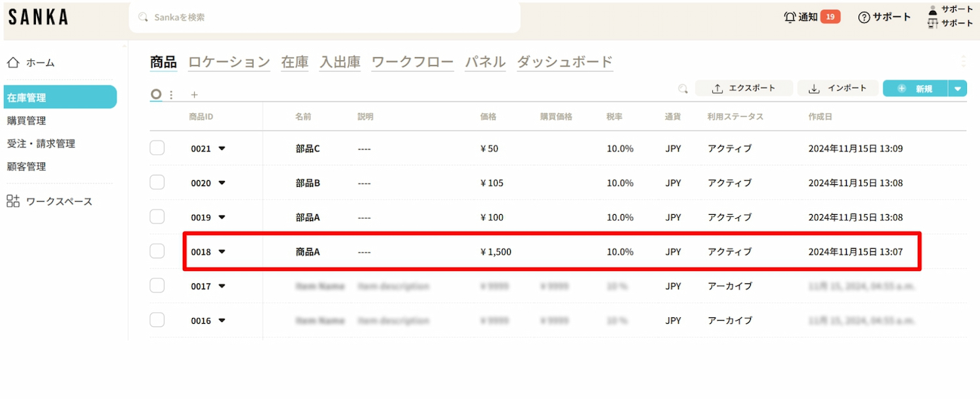This screenshot has height=399, width=980.
Task: Open the 入出庫 tab
Action: 340,62
